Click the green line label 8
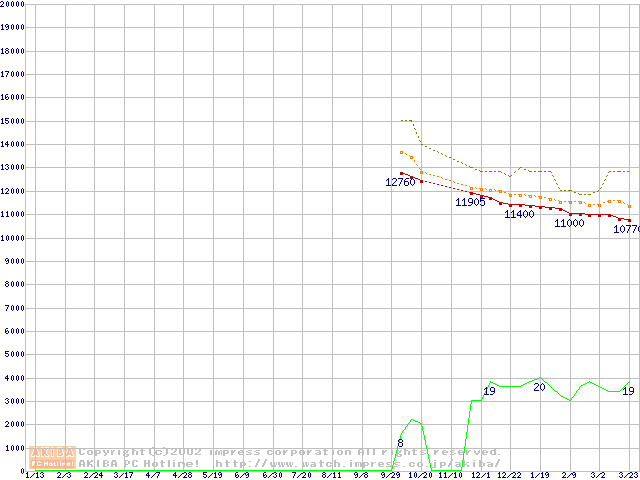This screenshot has width=640, height=480. (401, 442)
